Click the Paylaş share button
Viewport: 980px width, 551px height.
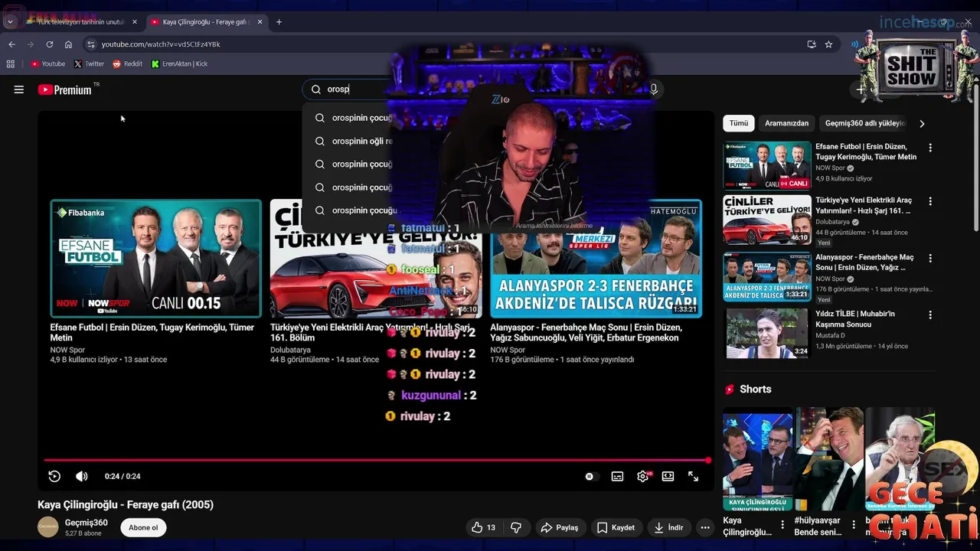(x=560, y=527)
